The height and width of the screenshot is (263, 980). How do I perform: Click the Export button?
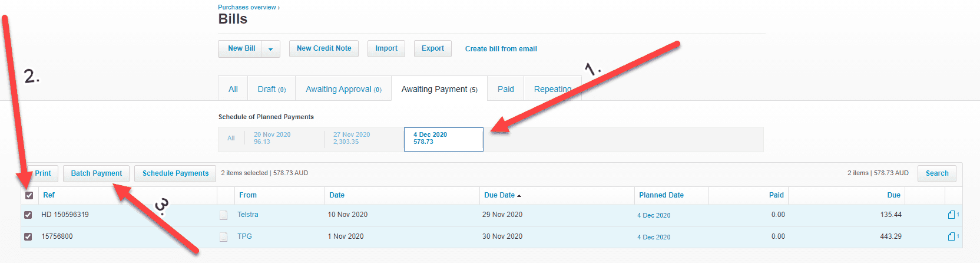pyautogui.click(x=432, y=48)
